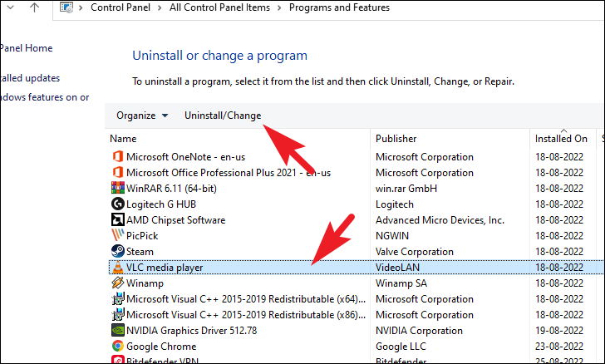605x364 pixels.
Task: Click Winamp SA publisher cell
Action: [401, 283]
